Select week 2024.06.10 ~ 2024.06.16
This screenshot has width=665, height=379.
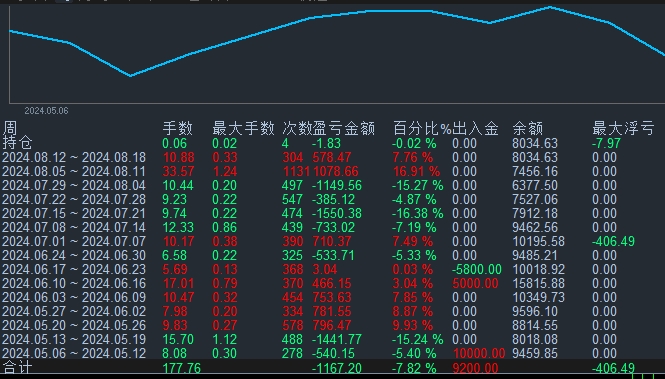pyautogui.click(x=74, y=284)
